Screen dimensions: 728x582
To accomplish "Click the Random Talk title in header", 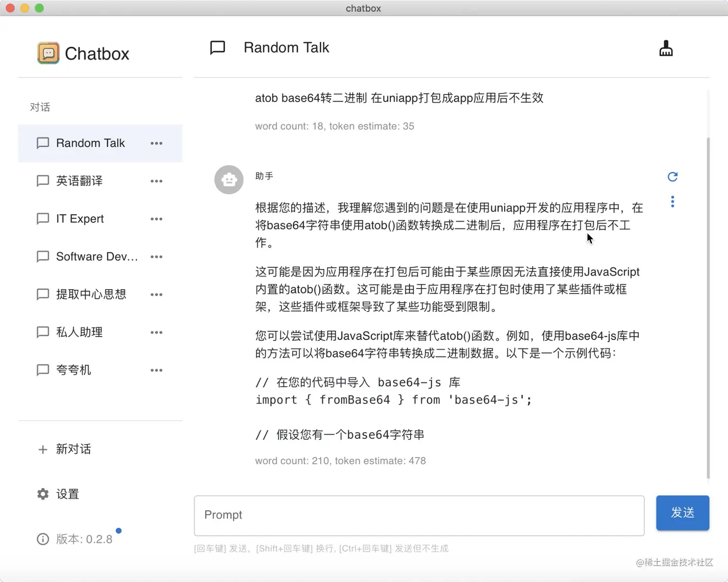I will point(286,48).
